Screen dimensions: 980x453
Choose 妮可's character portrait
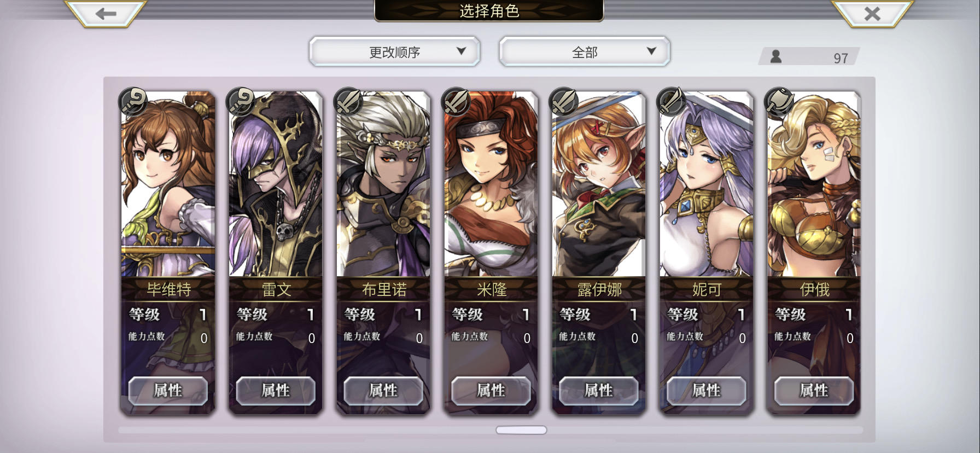(x=707, y=184)
